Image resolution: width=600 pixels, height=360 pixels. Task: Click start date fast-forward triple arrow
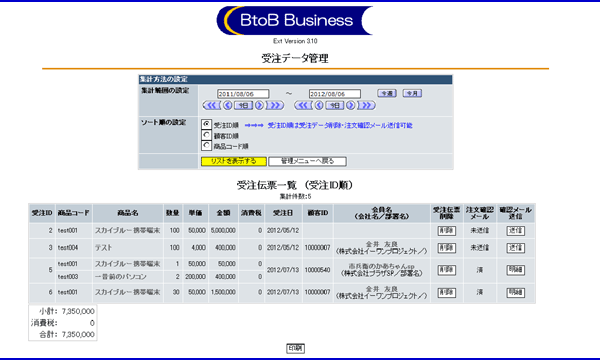coord(275,105)
